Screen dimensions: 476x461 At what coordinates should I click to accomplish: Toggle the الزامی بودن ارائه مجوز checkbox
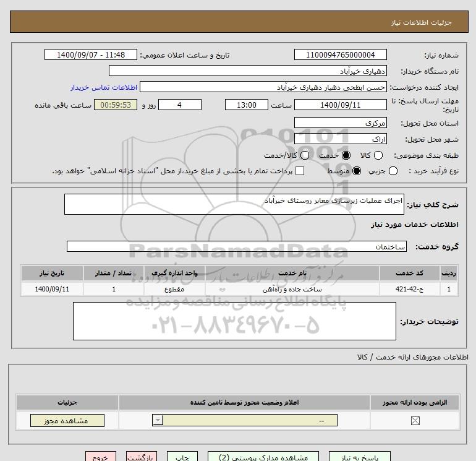[415, 421]
